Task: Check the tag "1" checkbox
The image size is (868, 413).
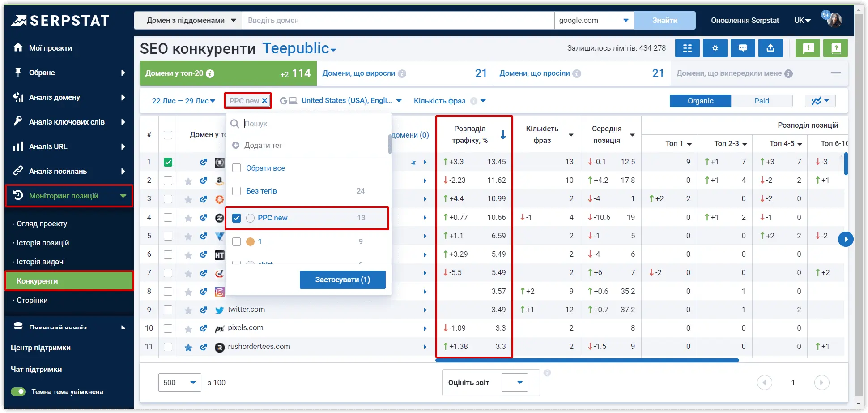Action: 237,241
